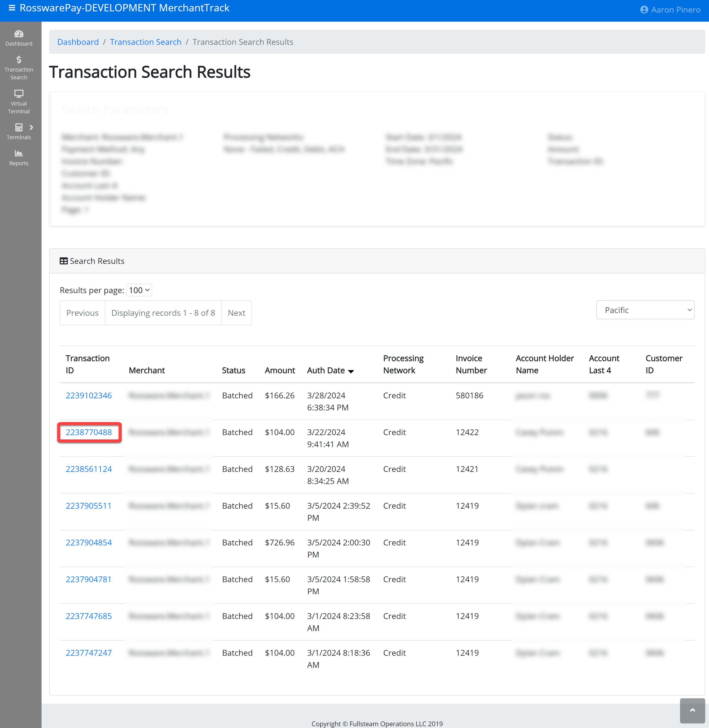Click the Transaction Search dollar icon
The height and width of the screenshot is (728, 709).
[19, 59]
